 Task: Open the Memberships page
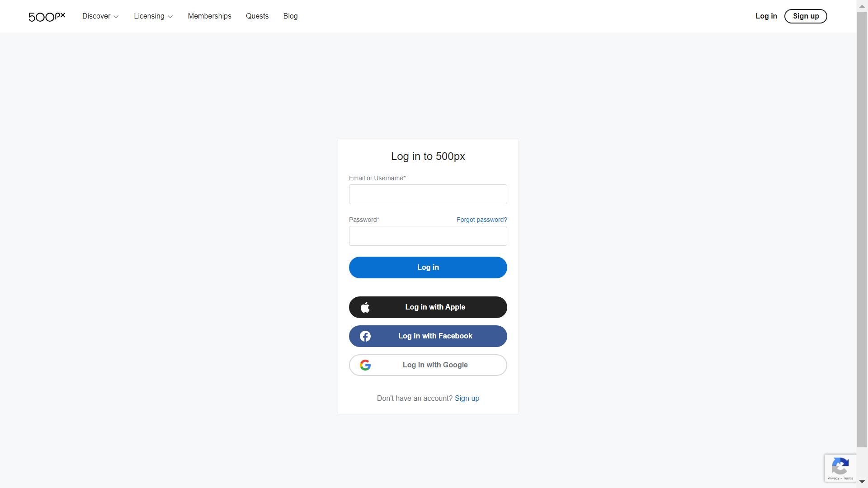pyautogui.click(x=209, y=16)
